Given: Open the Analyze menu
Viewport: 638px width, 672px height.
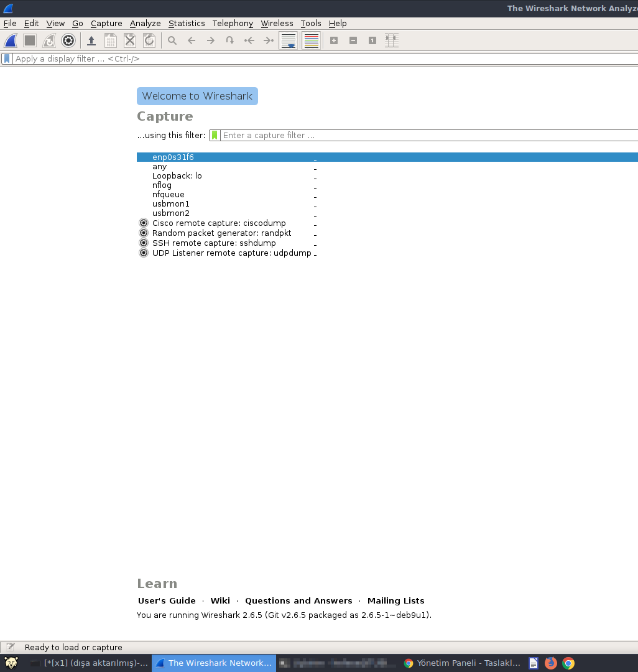Looking at the screenshot, I should (x=145, y=24).
